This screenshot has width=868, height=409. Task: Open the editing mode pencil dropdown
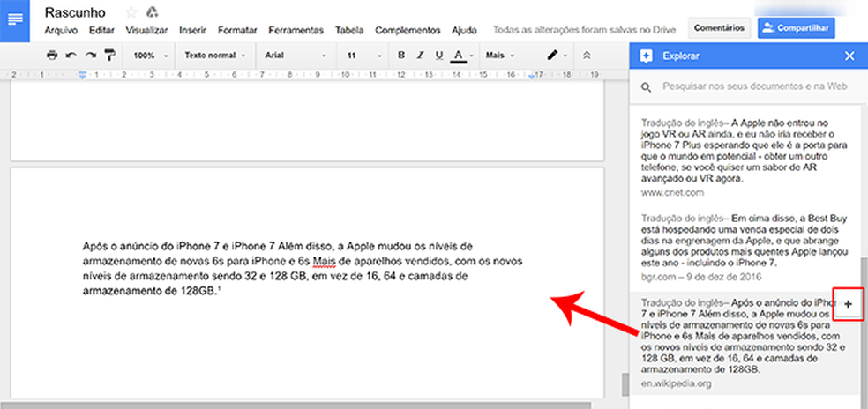(557, 56)
